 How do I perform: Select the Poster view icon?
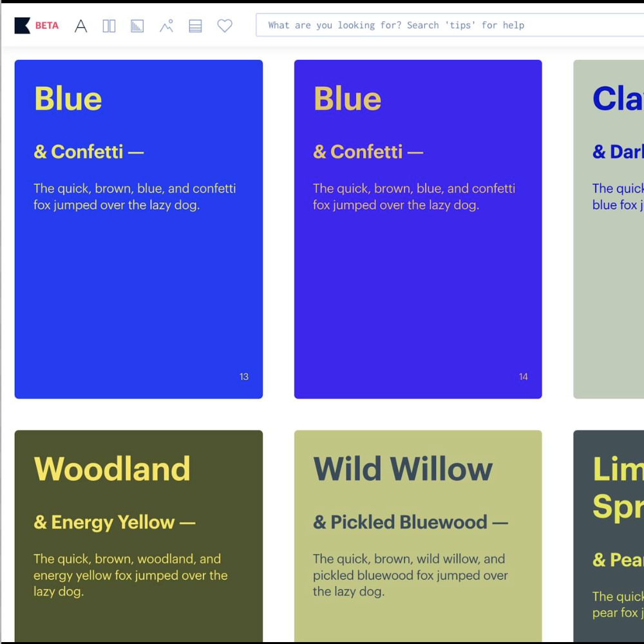137,25
